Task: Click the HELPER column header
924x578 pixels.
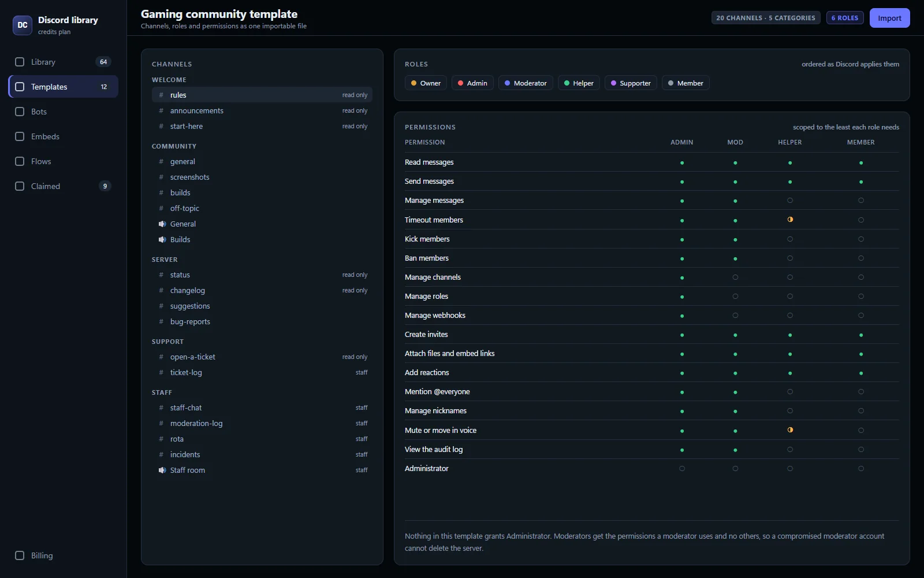Action: [789, 142]
